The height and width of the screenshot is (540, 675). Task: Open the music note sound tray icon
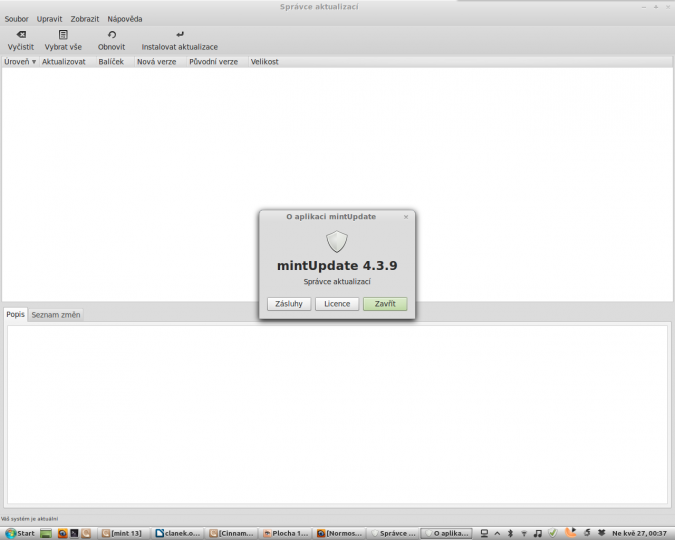(538, 534)
